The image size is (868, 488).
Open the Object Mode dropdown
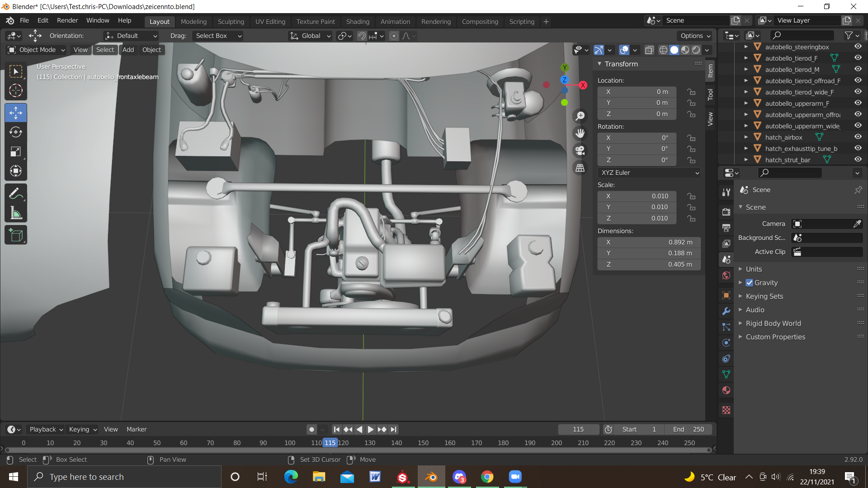37,50
